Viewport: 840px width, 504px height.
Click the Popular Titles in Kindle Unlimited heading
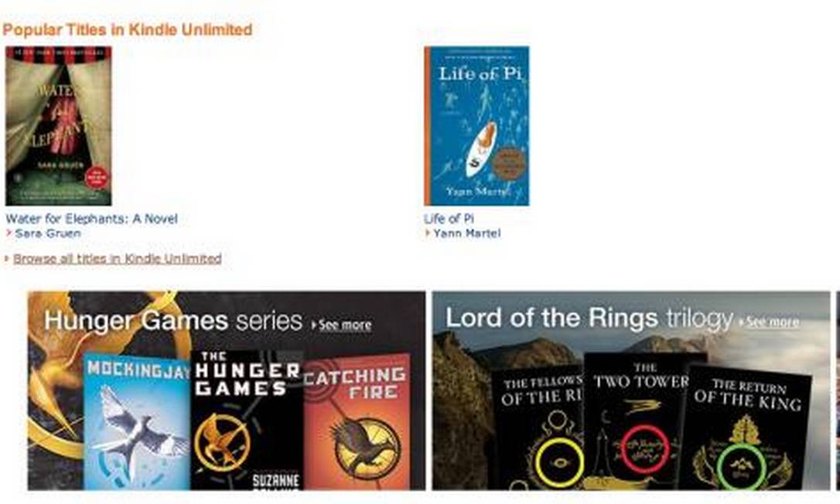tap(128, 29)
